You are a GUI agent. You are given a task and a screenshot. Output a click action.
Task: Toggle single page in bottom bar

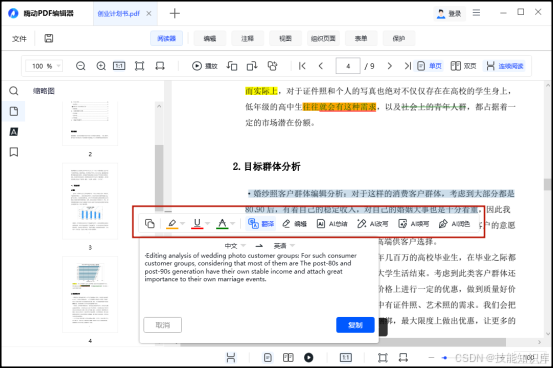pyautogui.click(x=268, y=358)
